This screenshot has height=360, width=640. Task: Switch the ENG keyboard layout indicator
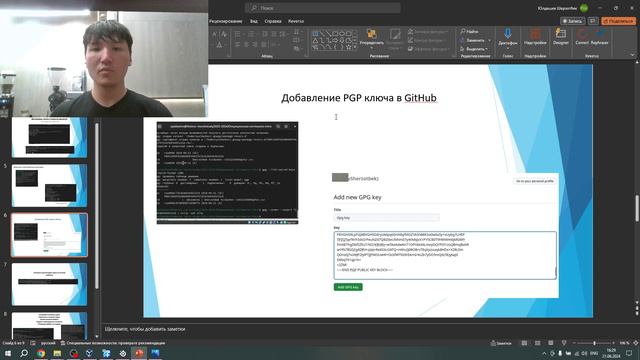tap(594, 353)
